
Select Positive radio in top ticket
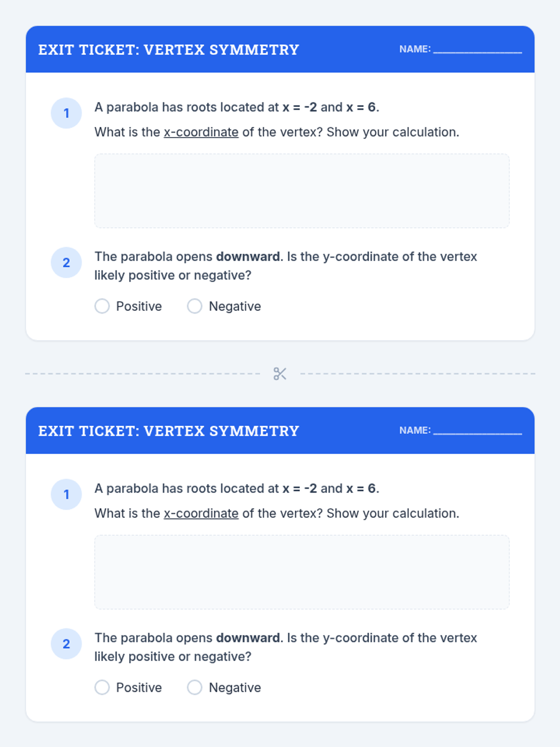tap(102, 306)
